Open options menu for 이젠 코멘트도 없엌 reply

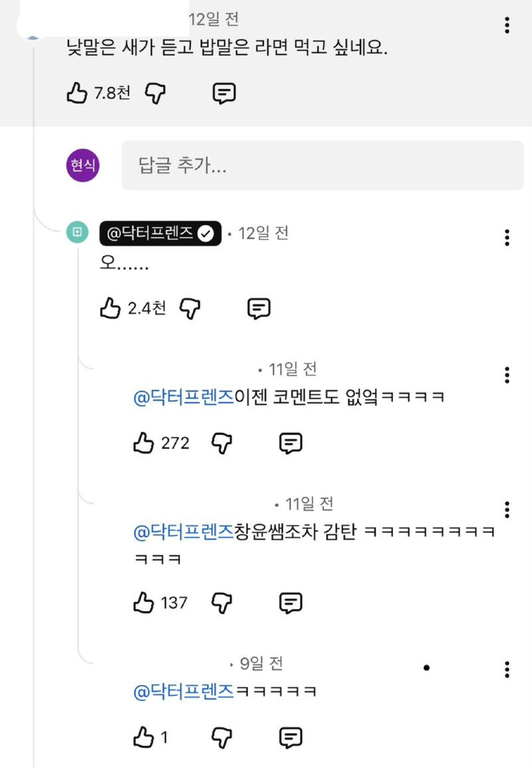[507, 375]
